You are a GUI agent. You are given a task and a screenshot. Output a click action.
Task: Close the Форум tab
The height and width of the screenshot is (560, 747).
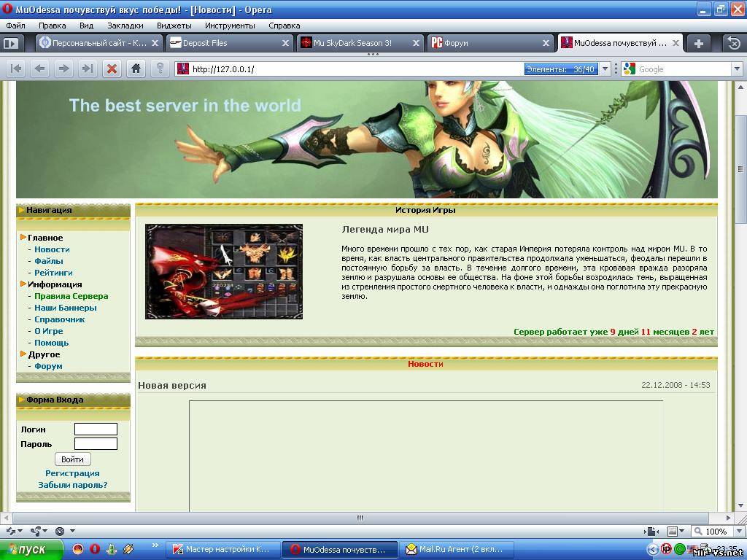546,43
